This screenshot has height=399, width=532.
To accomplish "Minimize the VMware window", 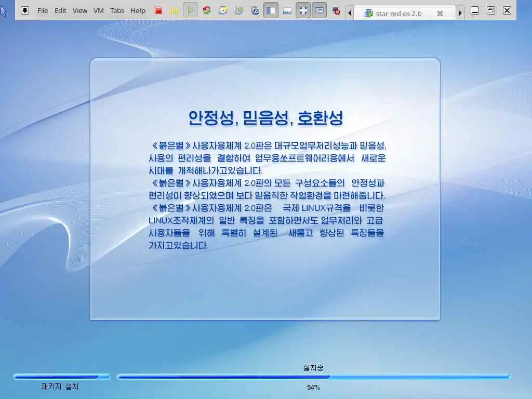I will tap(475, 10).
